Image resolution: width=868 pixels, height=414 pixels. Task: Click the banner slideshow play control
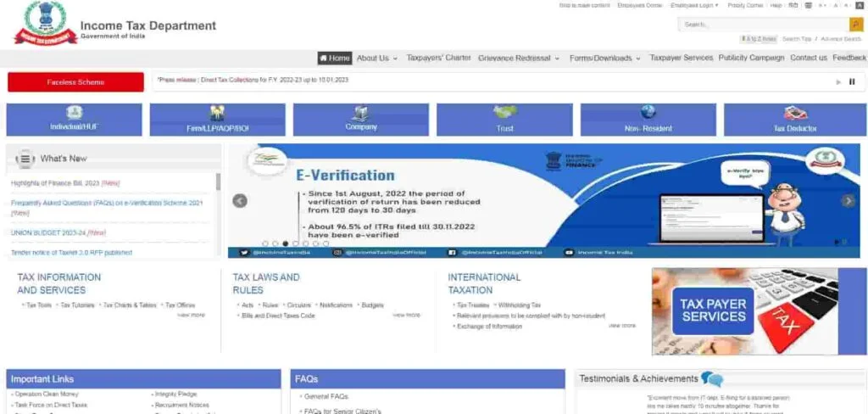[837, 242]
